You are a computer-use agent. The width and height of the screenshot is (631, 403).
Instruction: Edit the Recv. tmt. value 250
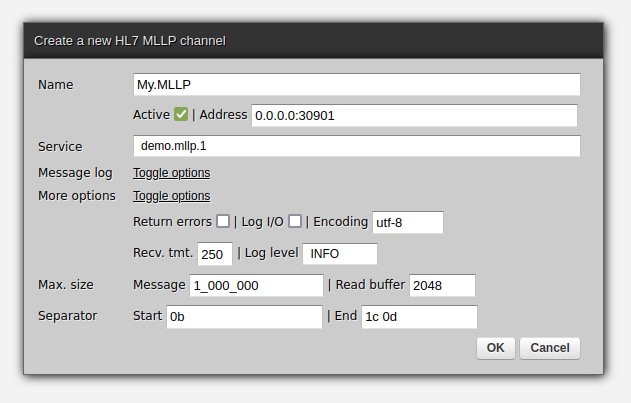215,253
